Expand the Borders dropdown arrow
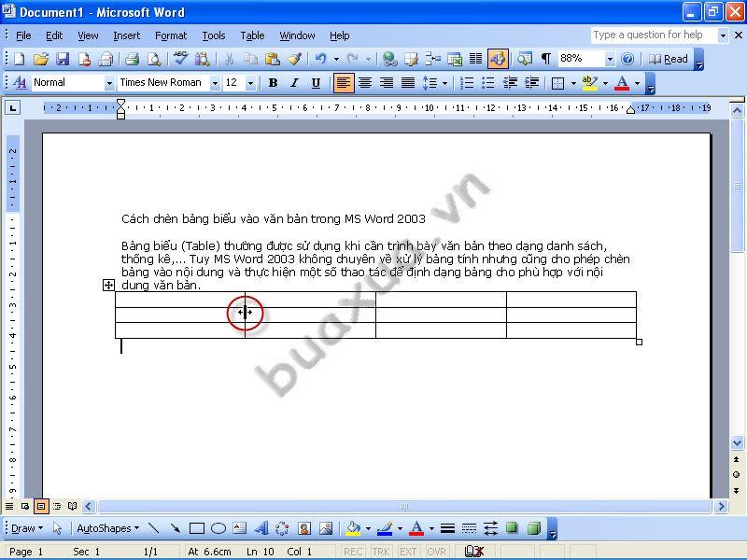This screenshot has width=747, height=560. pos(573,83)
